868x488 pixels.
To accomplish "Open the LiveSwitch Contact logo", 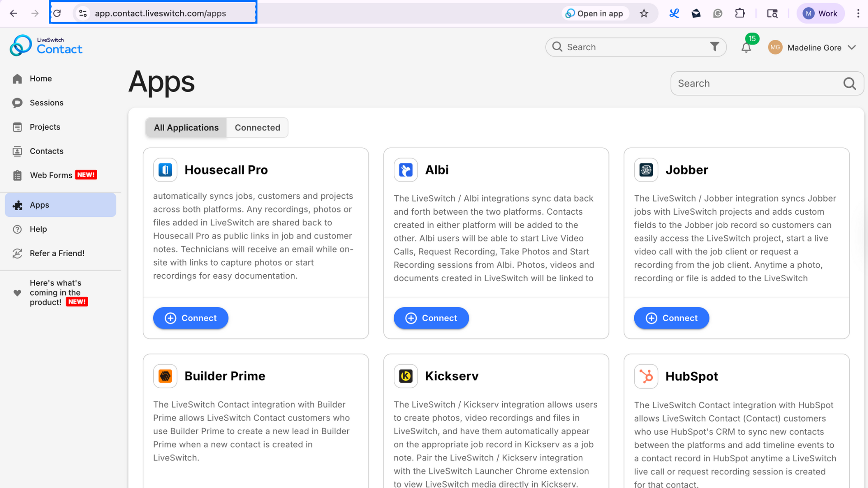I will (x=46, y=46).
